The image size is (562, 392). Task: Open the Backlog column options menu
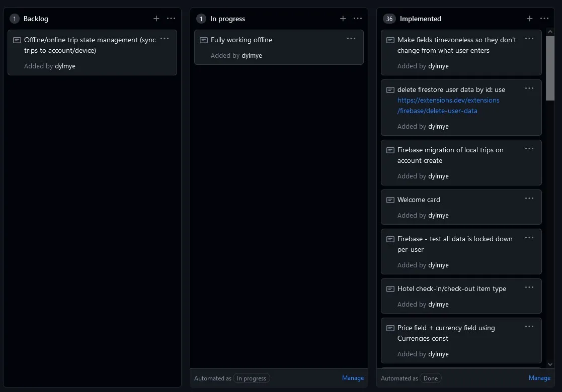click(171, 18)
